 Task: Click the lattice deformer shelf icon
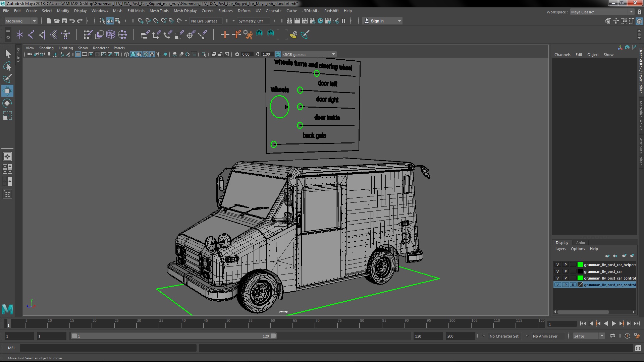[111, 35]
